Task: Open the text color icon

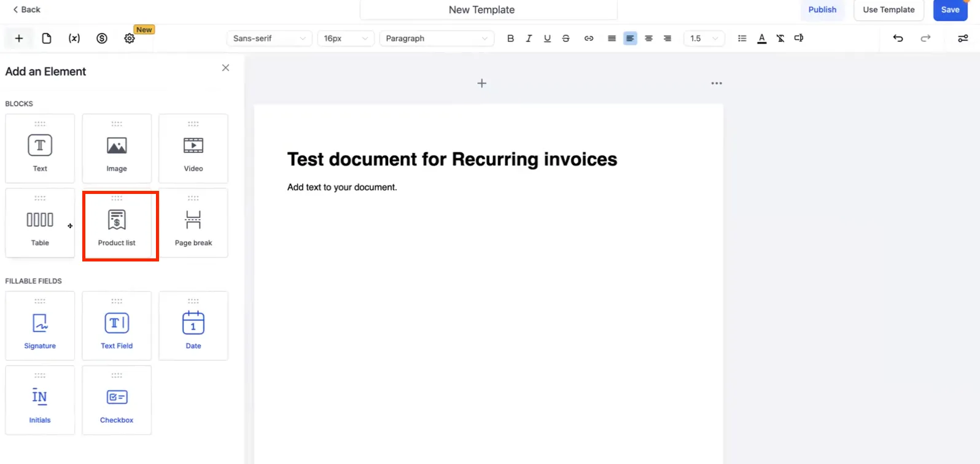Action: [761, 38]
